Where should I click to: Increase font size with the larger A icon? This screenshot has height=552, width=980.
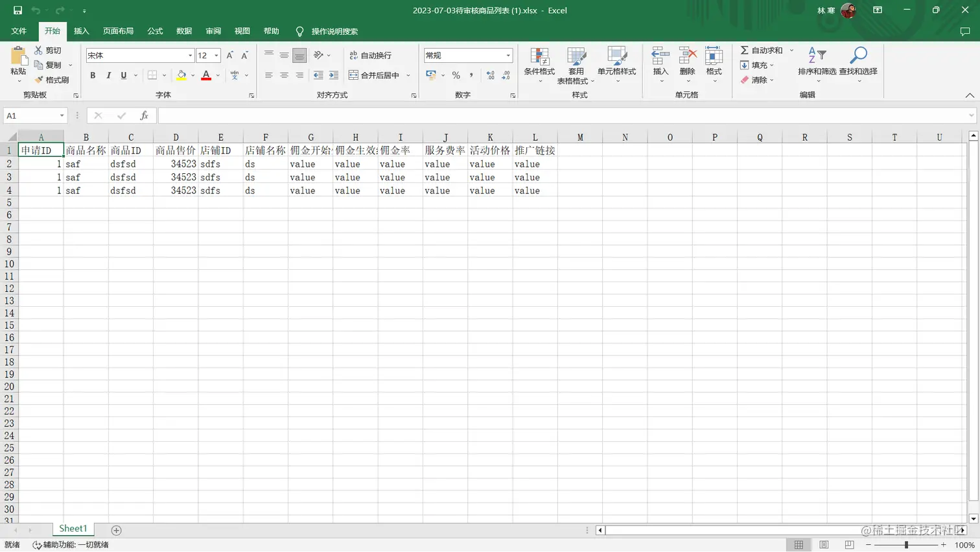(229, 56)
